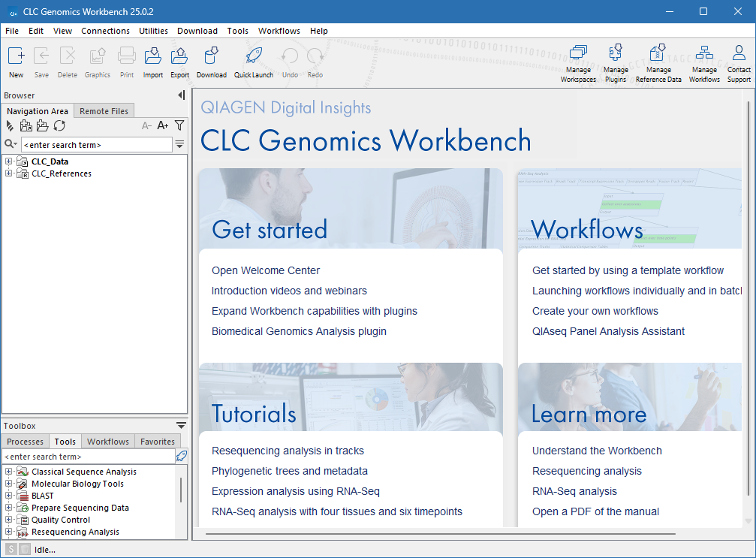The width and height of the screenshot is (756, 558).
Task: Open Introduction videos and webinars link
Action: [289, 291]
